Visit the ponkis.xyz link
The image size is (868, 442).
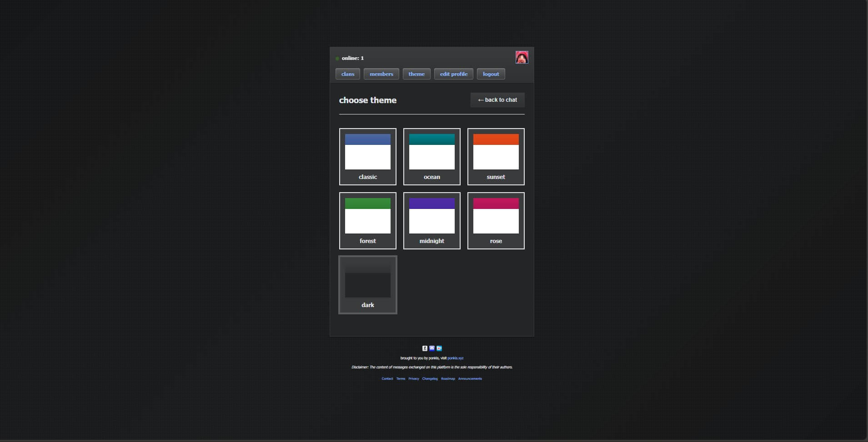[x=455, y=358]
